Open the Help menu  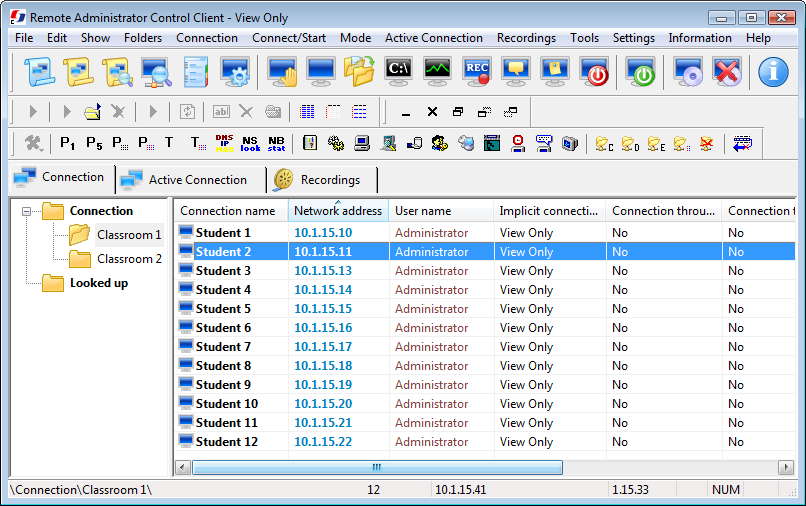click(758, 38)
